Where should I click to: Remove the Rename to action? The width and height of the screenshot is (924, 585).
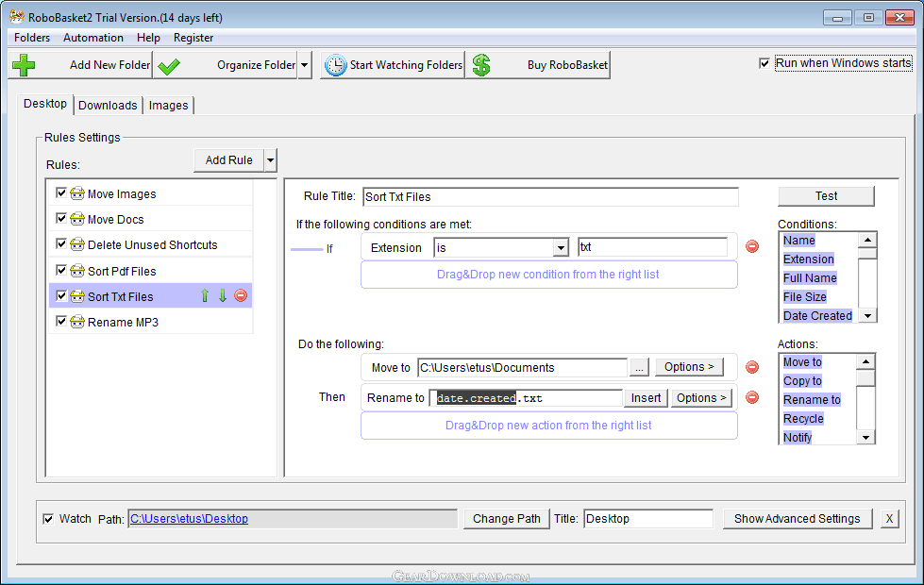(x=752, y=397)
